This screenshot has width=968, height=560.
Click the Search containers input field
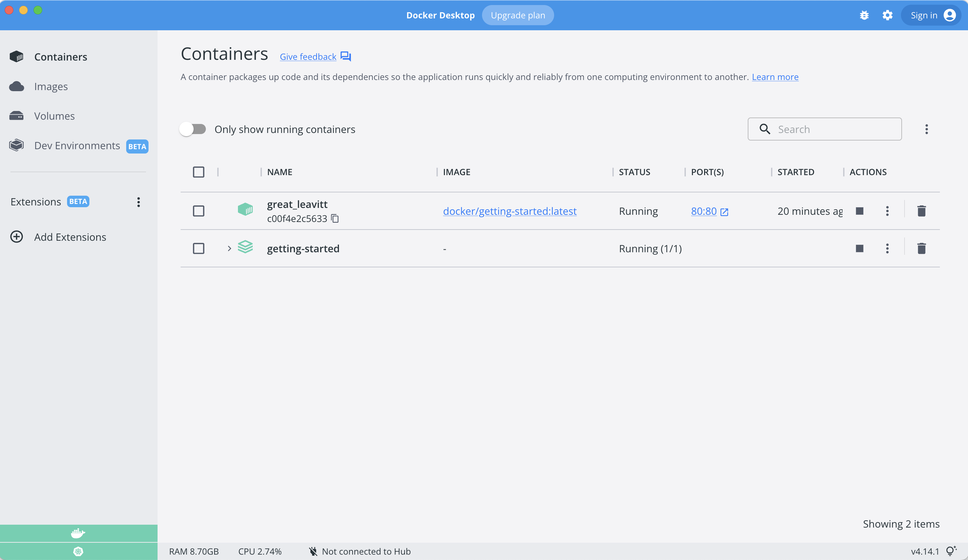point(825,129)
